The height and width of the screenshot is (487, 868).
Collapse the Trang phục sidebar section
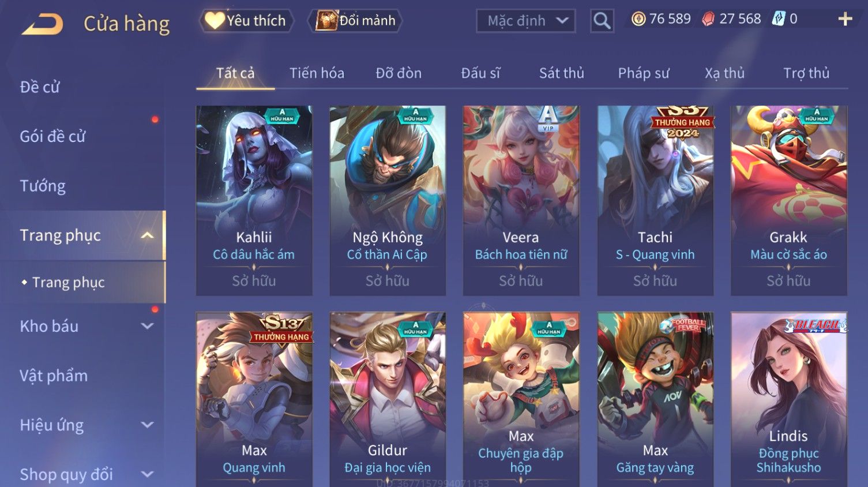pos(148,235)
